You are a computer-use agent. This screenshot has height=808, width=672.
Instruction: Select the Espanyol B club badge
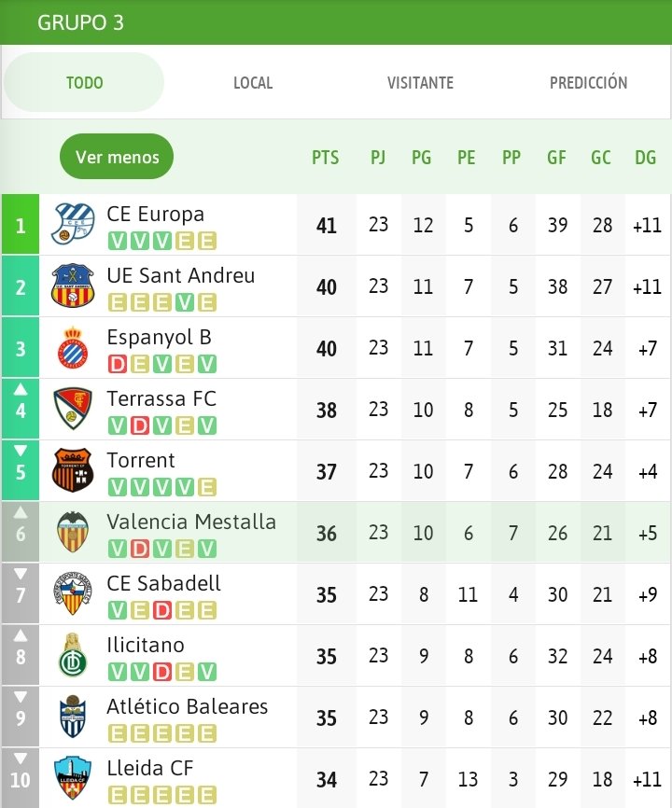coord(73,347)
